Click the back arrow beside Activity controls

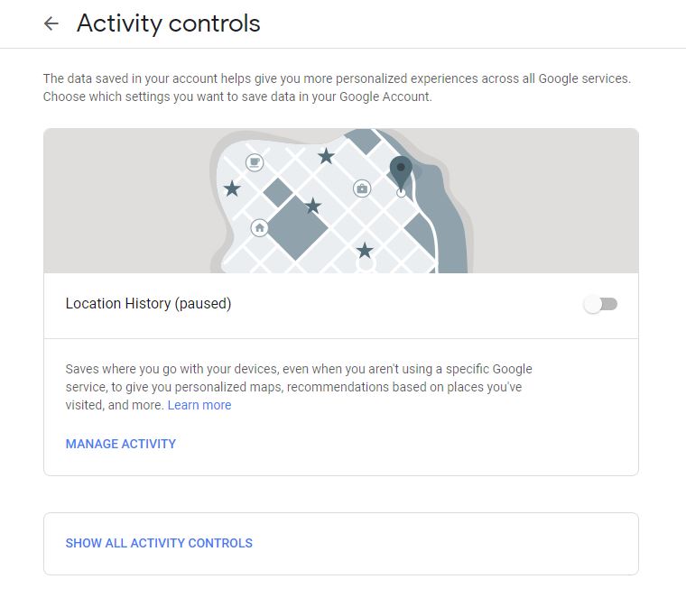tap(51, 24)
